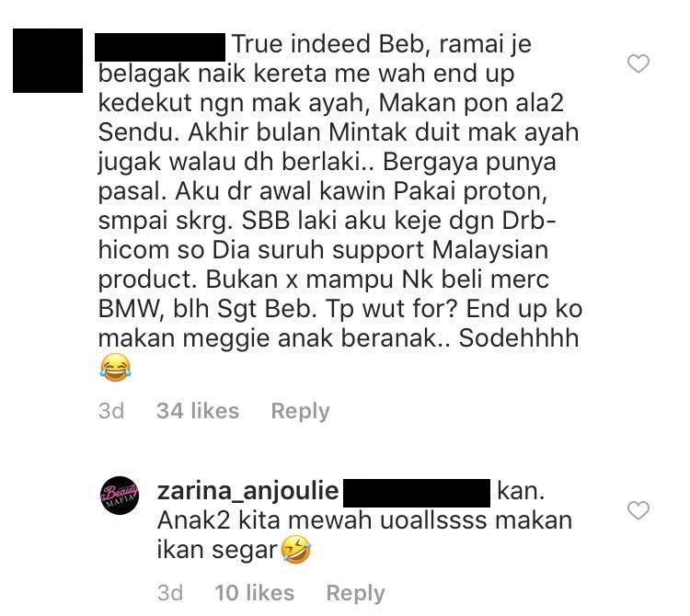Click redacted mention in zarina_anjoulie's reply
Image resolution: width=690 pixels, height=616 pixels.
(417, 493)
